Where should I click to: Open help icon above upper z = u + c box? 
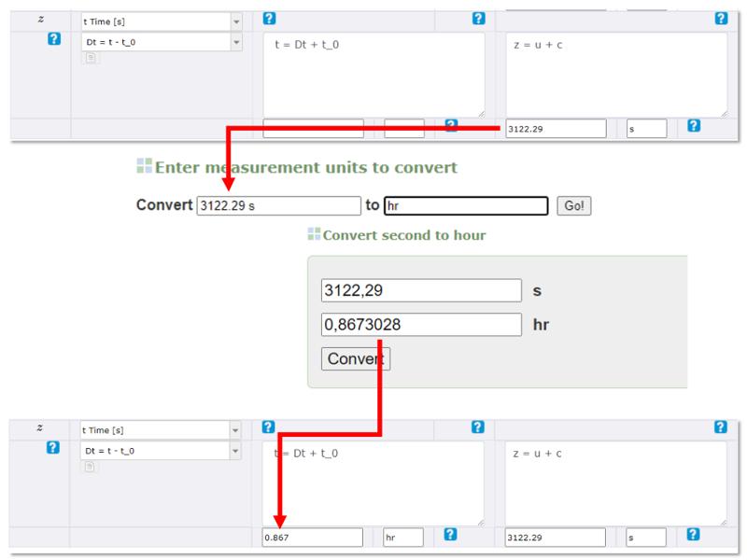click(721, 19)
